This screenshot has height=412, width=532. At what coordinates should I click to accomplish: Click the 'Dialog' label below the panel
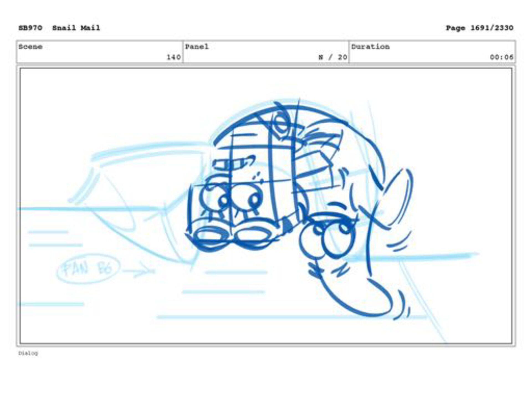pyautogui.click(x=28, y=353)
